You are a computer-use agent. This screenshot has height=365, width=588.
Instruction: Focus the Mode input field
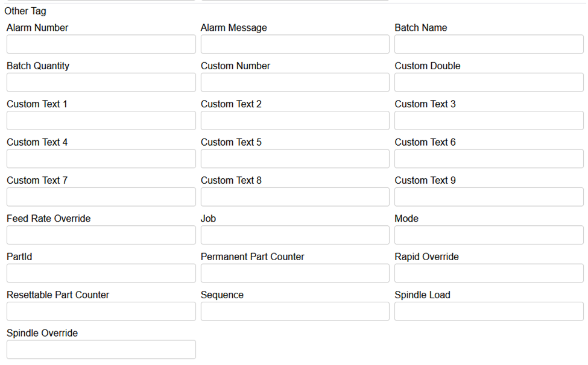click(488, 235)
